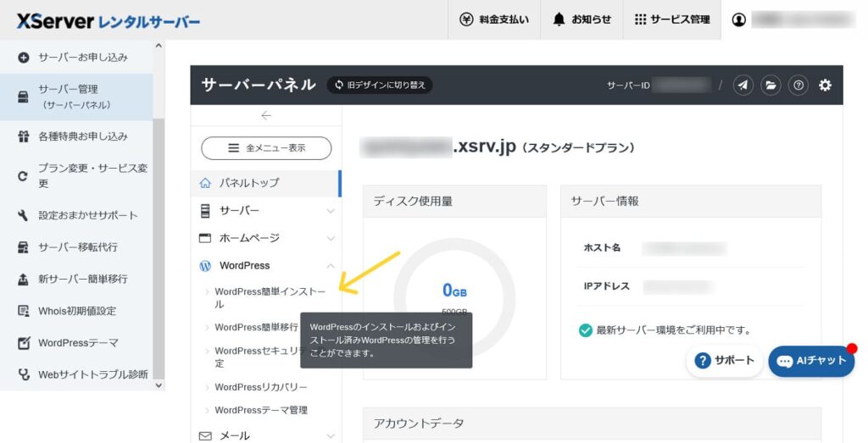The image size is (868, 443).
Task: Click アカウントデータ section header
Action: pos(593,424)
